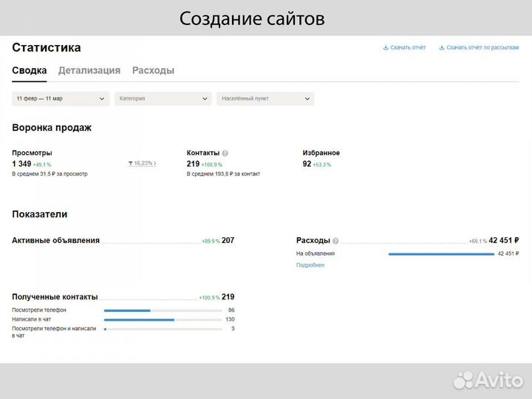Image resolution: width=532 pixels, height=399 pixels.
Task: Click the Просмотры value 1 349
Action: coord(21,164)
